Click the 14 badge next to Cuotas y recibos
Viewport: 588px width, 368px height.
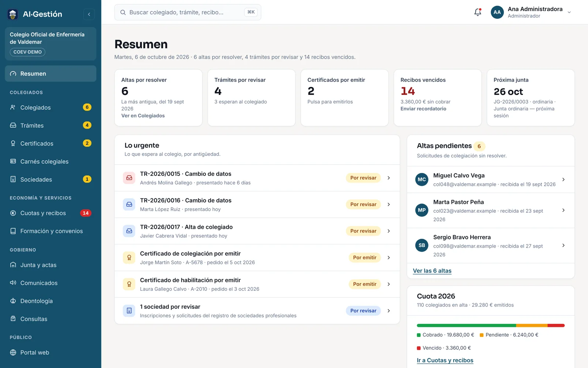tap(86, 213)
